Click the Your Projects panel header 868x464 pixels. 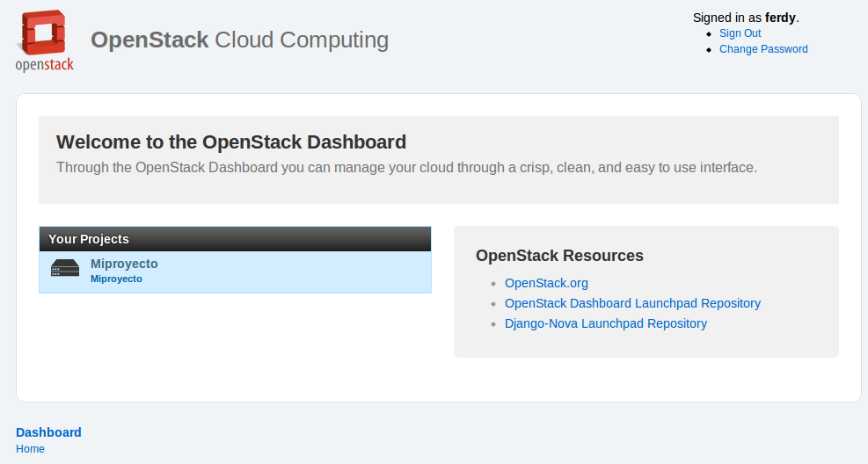click(x=236, y=239)
